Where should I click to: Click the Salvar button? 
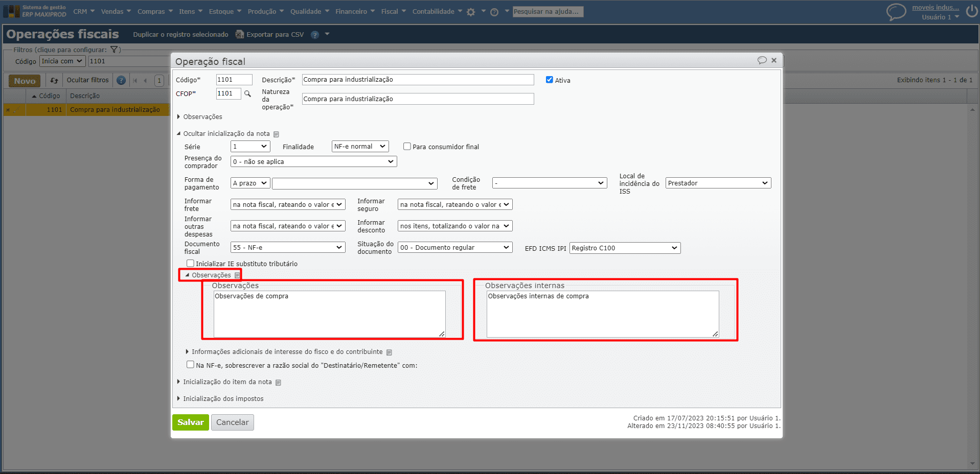pos(190,422)
